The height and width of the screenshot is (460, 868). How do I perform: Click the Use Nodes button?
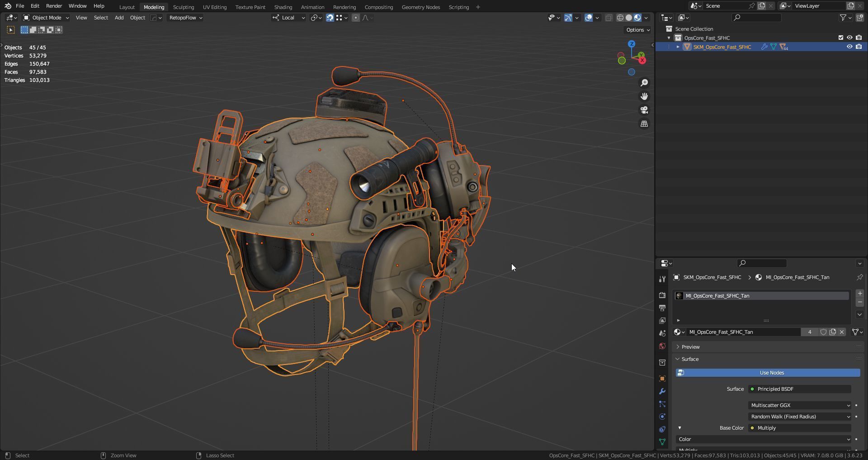(x=768, y=373)
